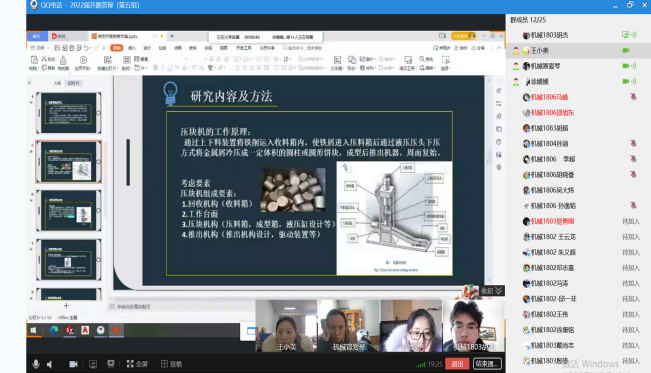Start the slideshow from the current slide icon
This screenshot has width=651, height=373.
[x=83, y=63]
